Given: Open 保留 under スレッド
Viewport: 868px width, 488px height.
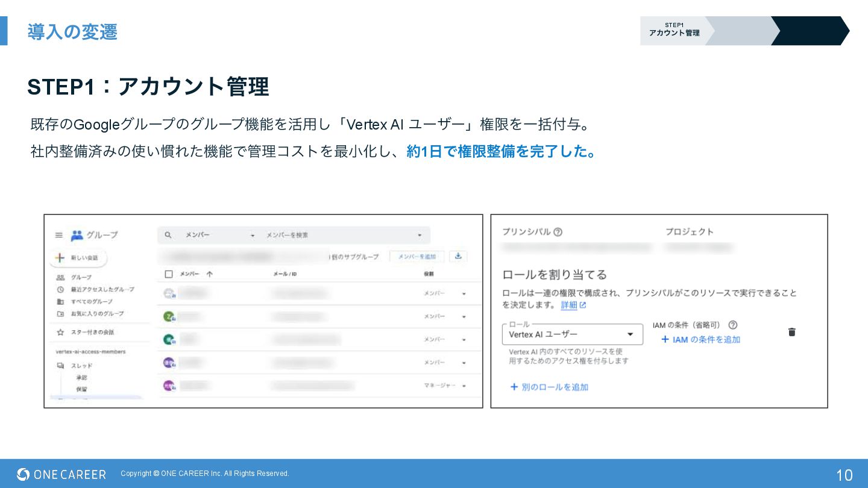Looking at the screenshot, I should [x=81, y=389].
